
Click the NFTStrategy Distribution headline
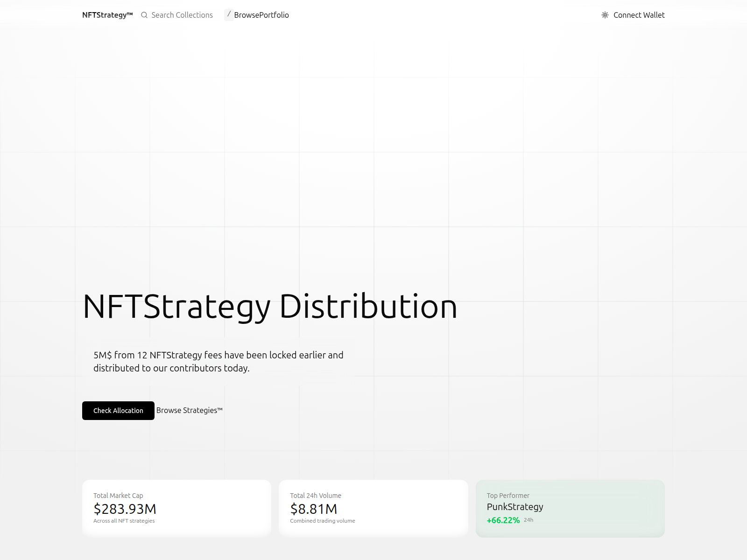point(270,307)
